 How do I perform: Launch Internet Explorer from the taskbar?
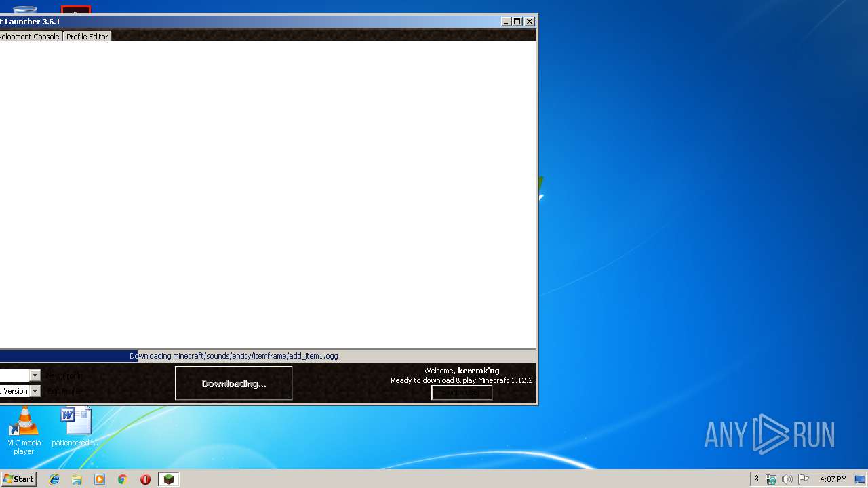(x=54, y=479)
